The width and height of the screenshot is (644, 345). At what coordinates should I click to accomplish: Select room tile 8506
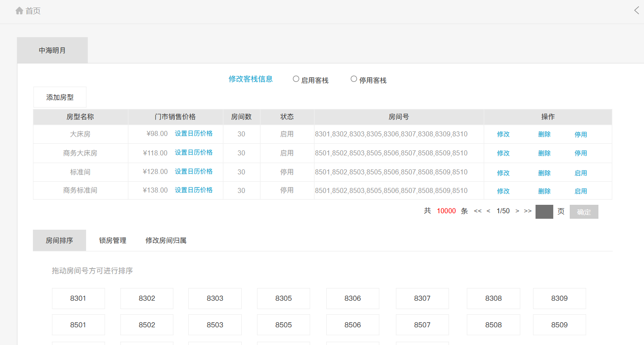point(353,325)
